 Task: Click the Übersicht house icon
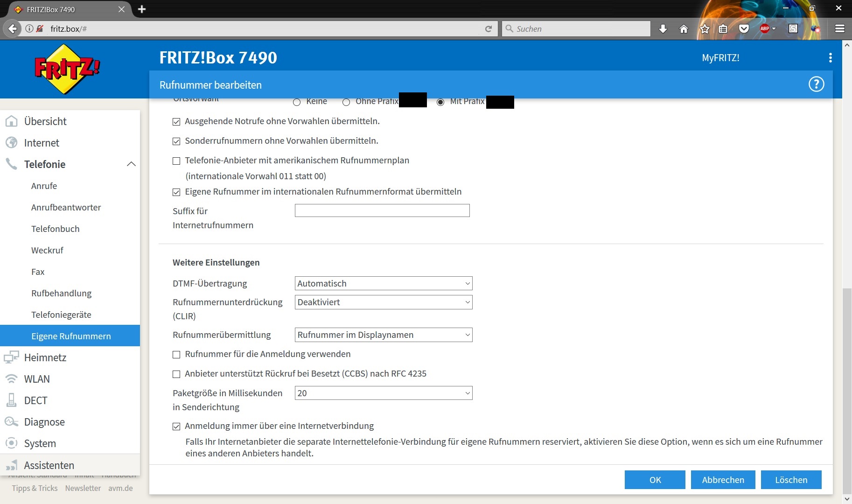coord(11,121)
